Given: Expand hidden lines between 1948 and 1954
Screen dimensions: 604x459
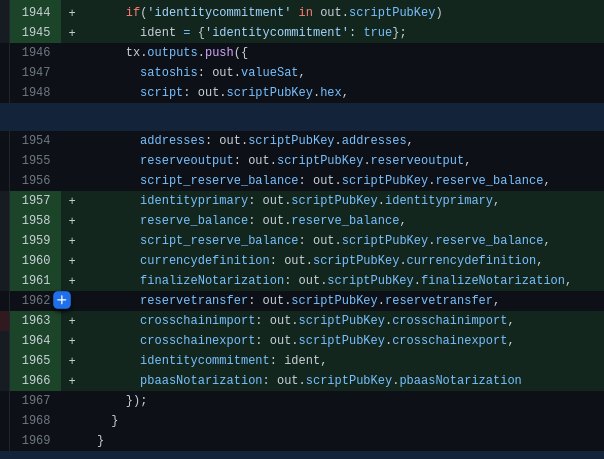Looking at the screenshot, I should pyautogui.click(x=302, y=117).
